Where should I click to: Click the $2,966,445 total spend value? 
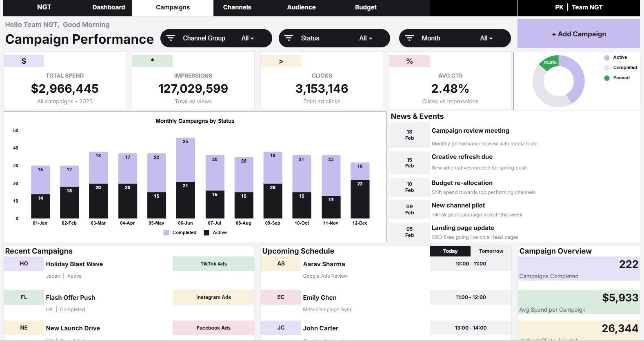[x=64, y=89]
